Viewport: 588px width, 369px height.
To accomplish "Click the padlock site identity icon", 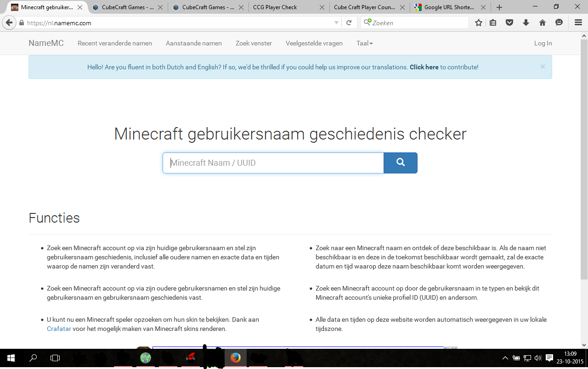I will click(22, 23).
